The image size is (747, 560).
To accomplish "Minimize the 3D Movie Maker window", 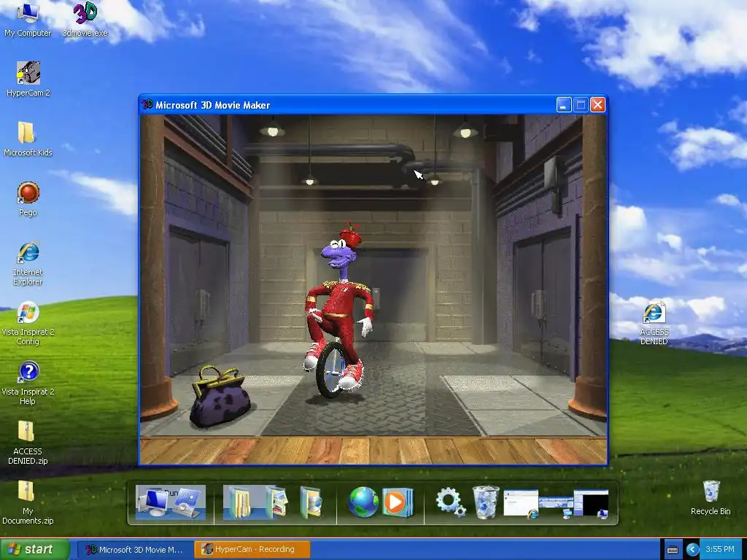I will tap(564, 105).
